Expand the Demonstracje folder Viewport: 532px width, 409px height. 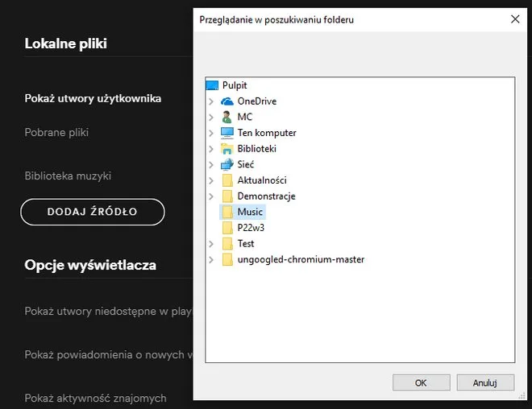click(x=211, y=196)
